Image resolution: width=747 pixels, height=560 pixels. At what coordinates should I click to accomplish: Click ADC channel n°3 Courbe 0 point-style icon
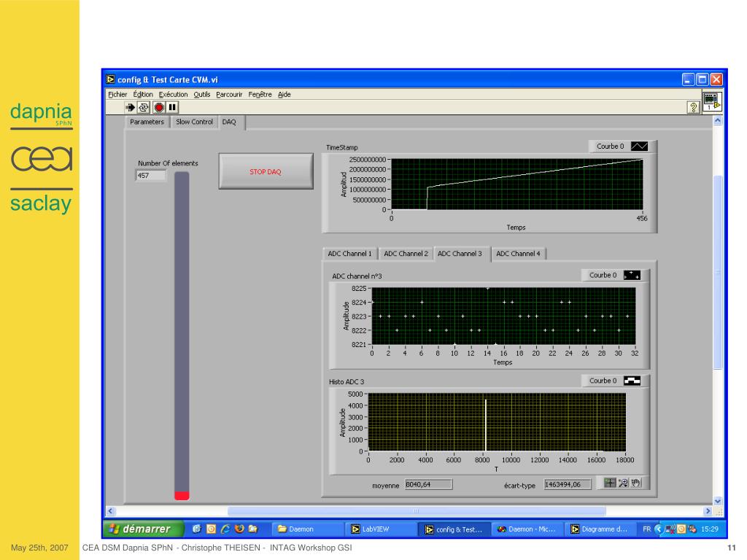632,275
